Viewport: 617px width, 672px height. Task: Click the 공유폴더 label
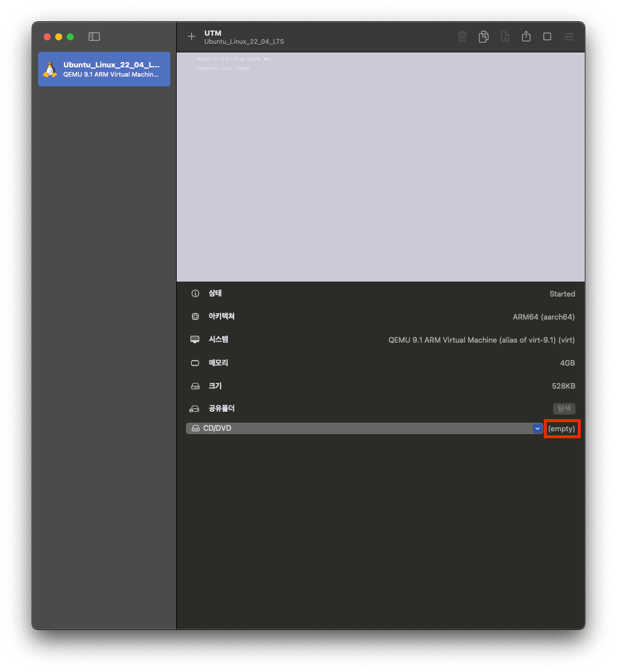222,408
